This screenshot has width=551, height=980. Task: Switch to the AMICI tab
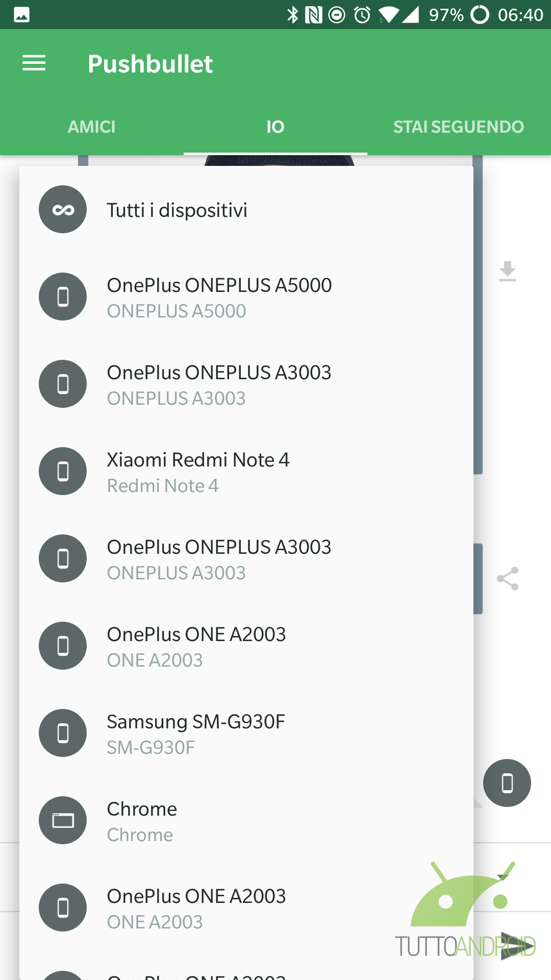tap(92, 127)
